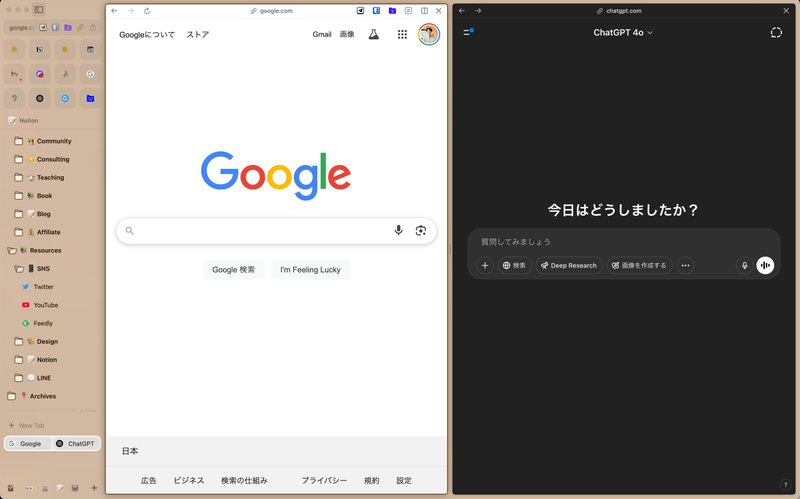Switch to the ChatGPT tab in sidebar

pos(76,443)
